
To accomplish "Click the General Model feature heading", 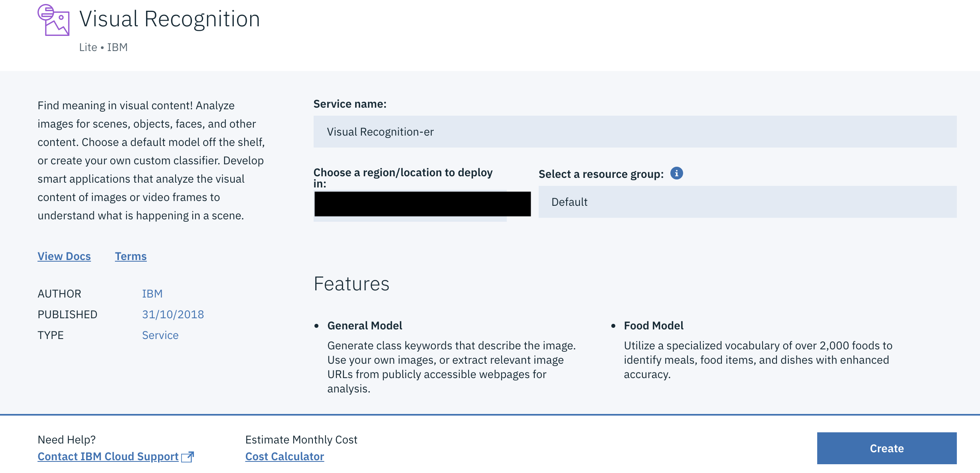I will click(365, 325).
